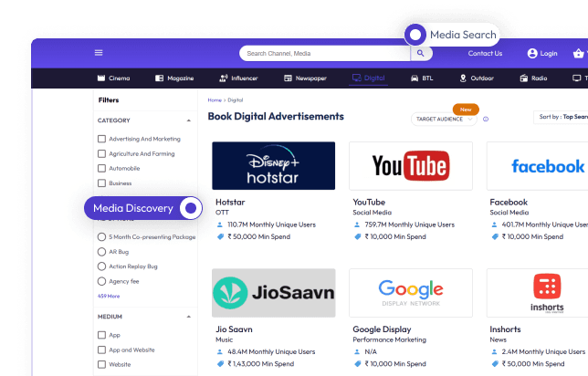Click the Digital breadcrumb text
This screenshot has height=376, width=588.
coord(236,100)
